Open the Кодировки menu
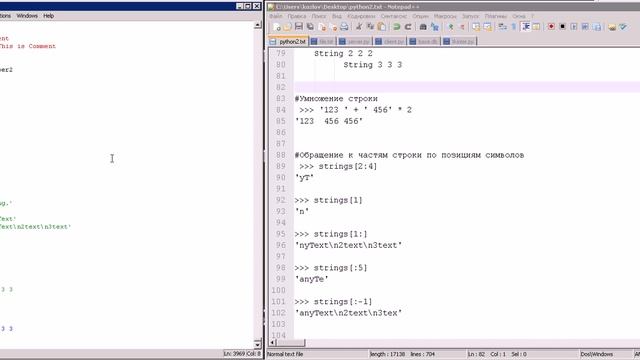Screen dimensions: 640x360 pos(361,16)
